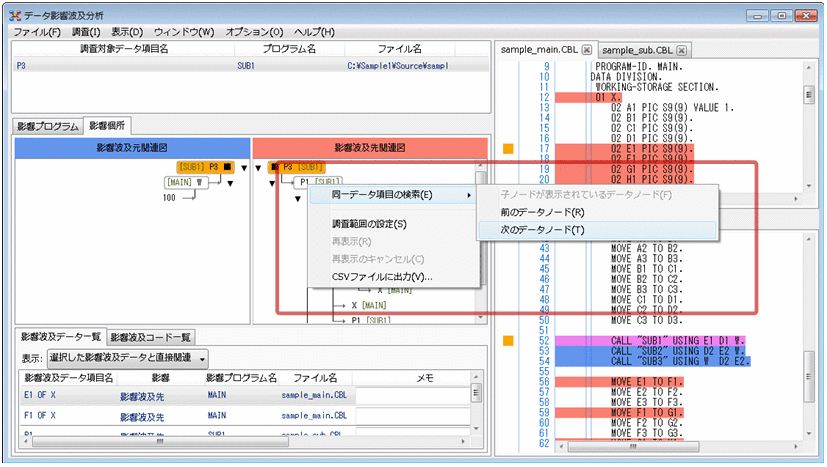827x467 pixels.
Task: Click the 影響波及データ項目名 column header
Action: pyautogui.click(x=69, y=378)
